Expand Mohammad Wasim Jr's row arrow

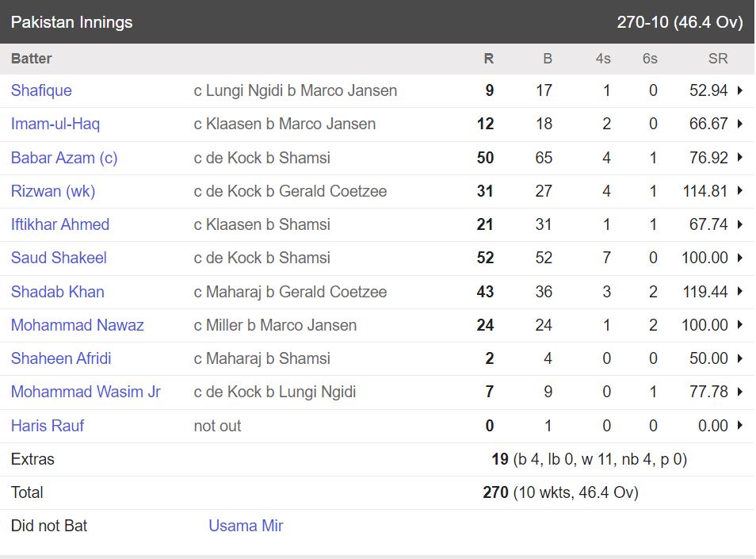(740, 392)
